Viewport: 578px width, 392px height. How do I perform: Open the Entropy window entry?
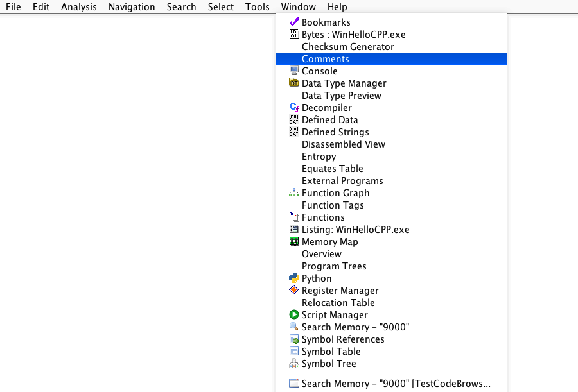[x=319, y=157]
